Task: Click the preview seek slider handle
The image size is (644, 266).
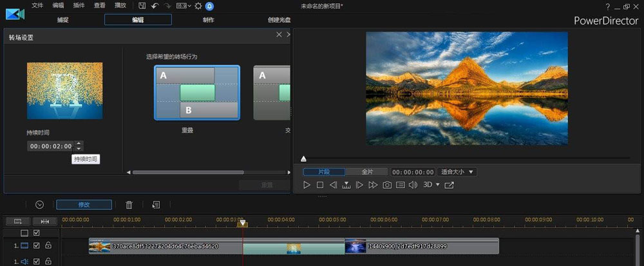Action: coord(304,158)
